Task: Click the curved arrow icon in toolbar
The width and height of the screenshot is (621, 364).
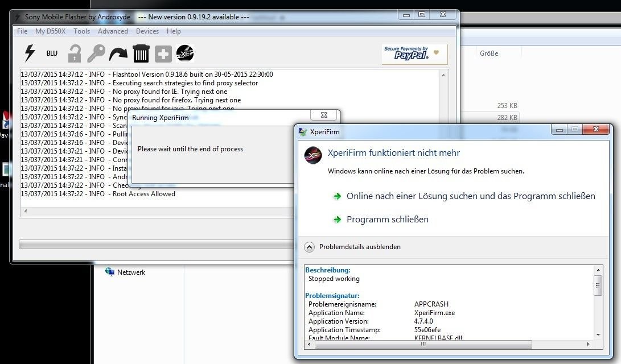Action: tap(118, 54)
